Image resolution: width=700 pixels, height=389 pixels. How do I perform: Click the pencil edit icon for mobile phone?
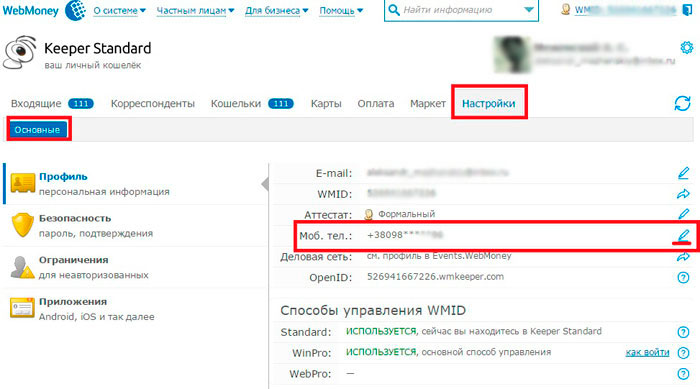683,235
